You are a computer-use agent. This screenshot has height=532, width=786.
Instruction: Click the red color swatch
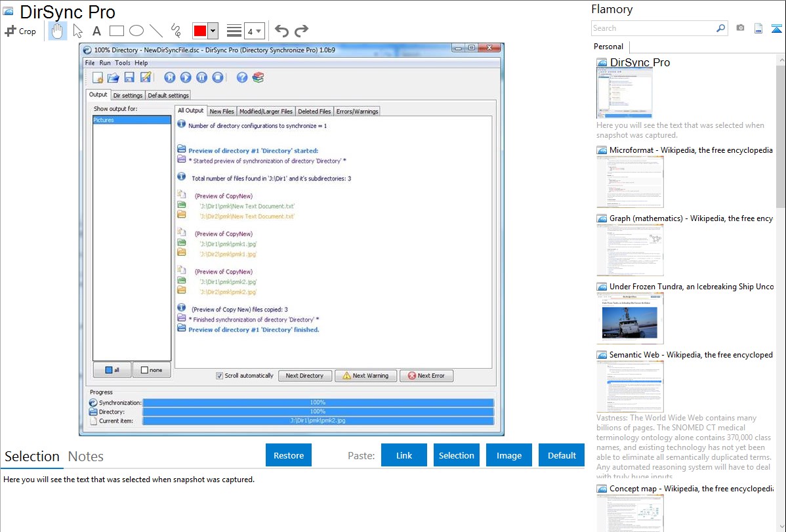pyautogui.click(x=200, y=31)
